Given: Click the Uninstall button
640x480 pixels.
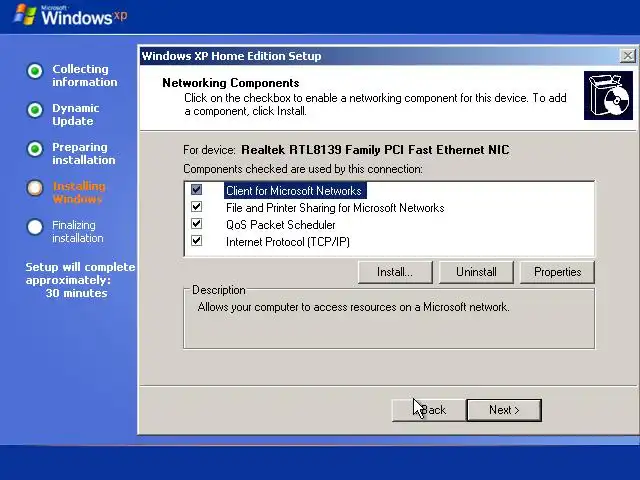Looking at the screenshot, I should click(x=476, y=272).
